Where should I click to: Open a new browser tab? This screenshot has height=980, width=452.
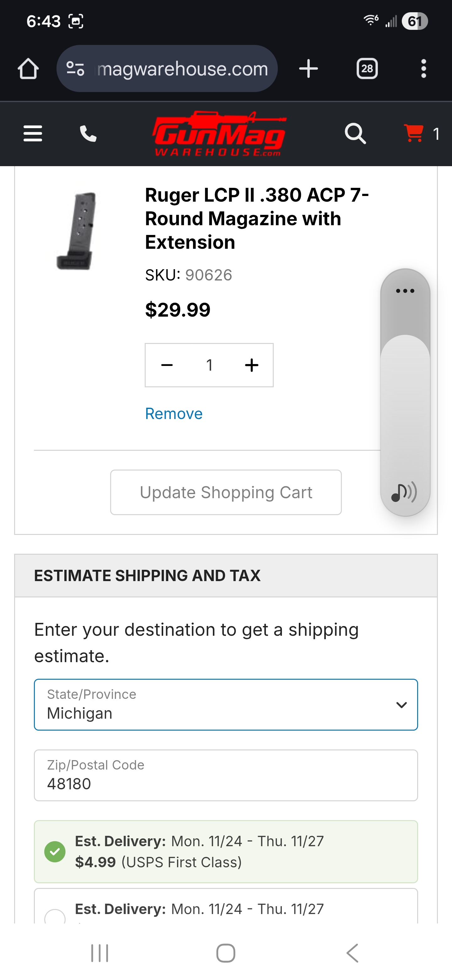(308, 69)
